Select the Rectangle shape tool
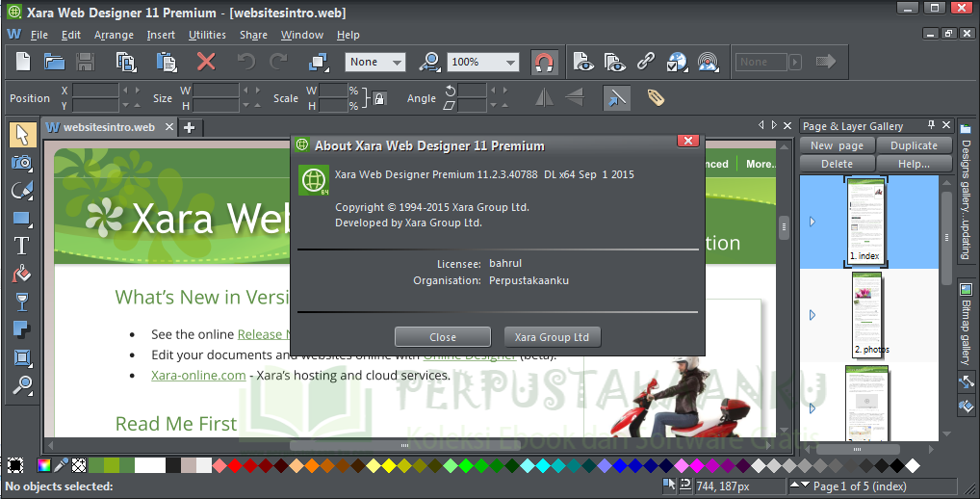 22,219
